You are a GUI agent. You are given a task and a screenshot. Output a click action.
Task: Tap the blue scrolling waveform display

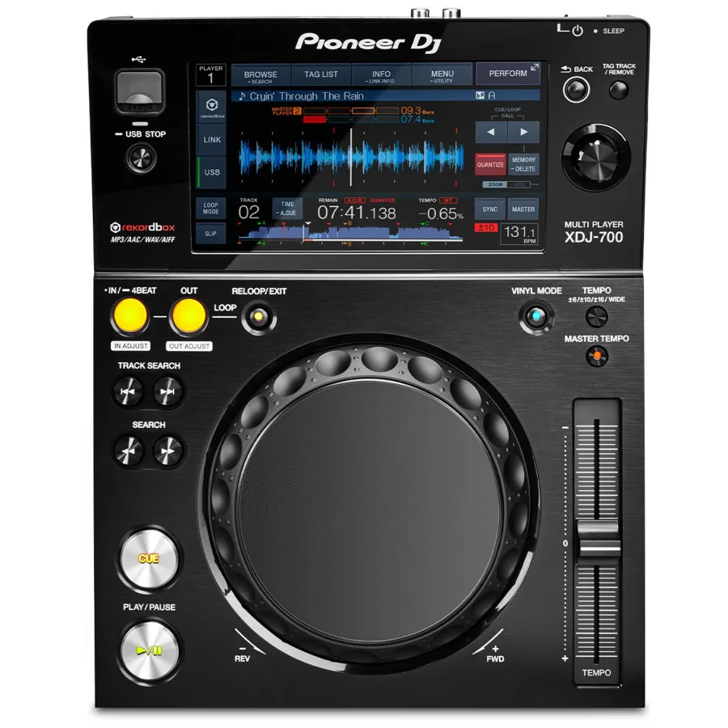(351, 157)
